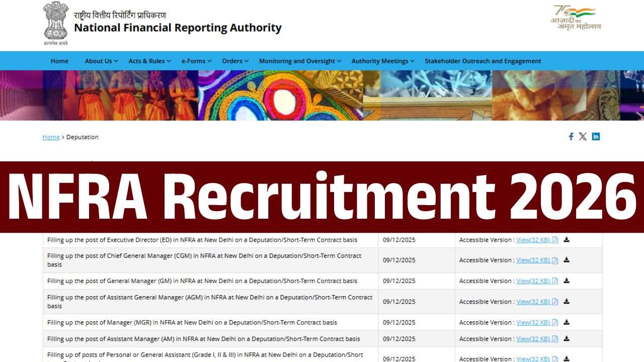Click the Chief General Manager table row
Screen dimensions: 644x362
coord(211,260)
